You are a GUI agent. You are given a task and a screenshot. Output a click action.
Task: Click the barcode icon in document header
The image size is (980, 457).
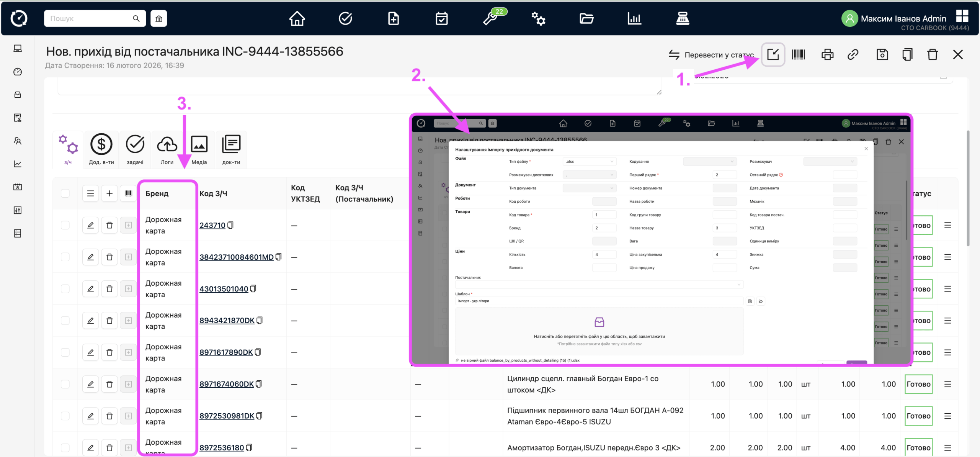798,55
